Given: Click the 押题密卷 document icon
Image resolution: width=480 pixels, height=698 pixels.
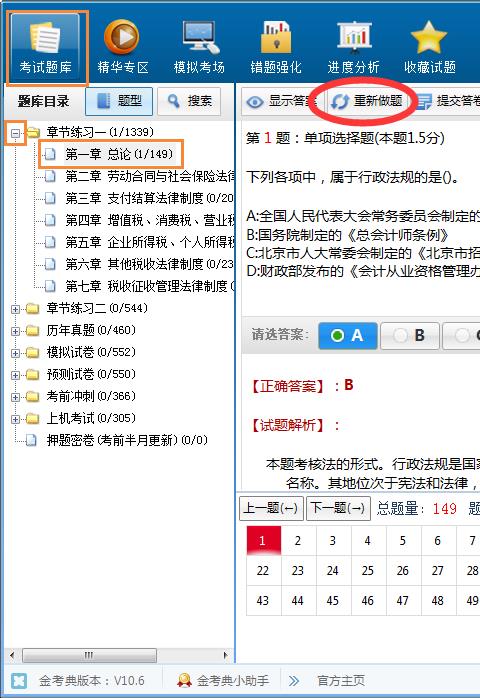Looking at the screenshot, I should 32,441.
